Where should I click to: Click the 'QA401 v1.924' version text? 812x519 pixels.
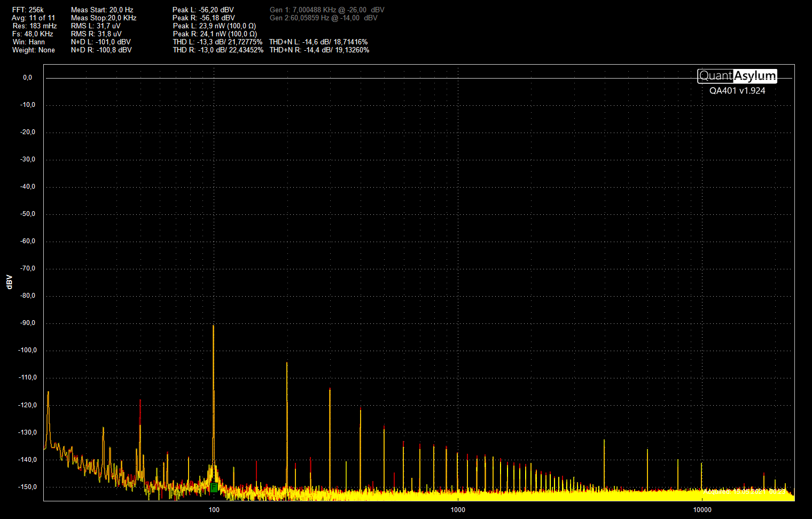click(x=737, y=91)
